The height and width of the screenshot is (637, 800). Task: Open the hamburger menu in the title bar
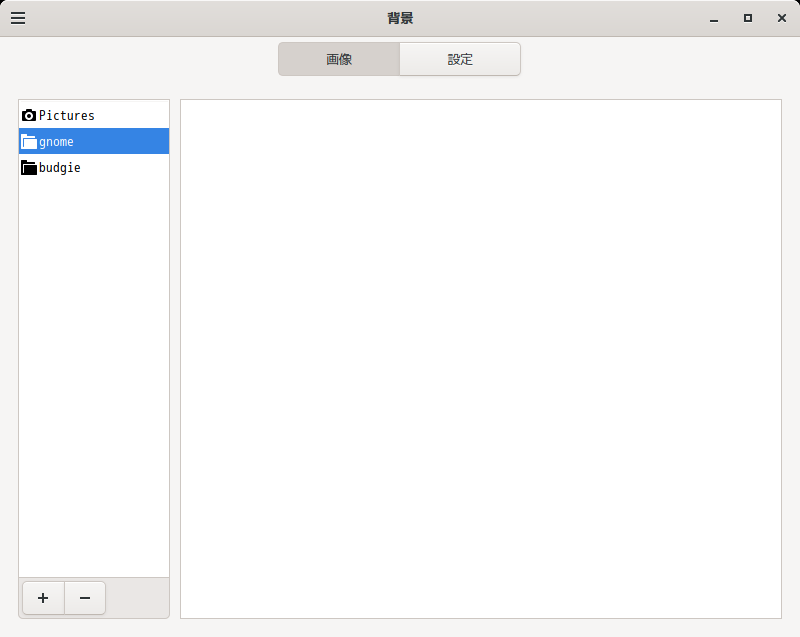click(18, 18)
